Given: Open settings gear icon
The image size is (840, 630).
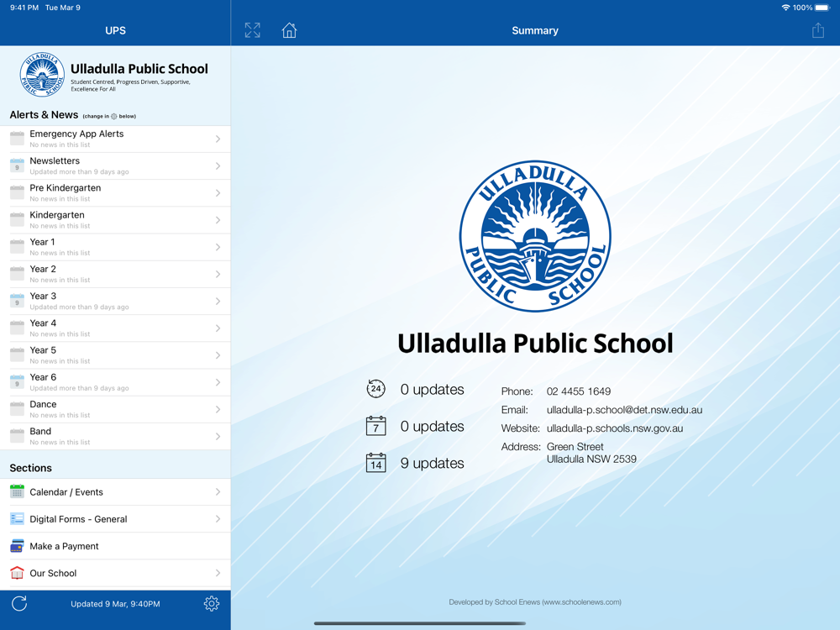Looking at the screenshot, I should (x=212, y=604).
